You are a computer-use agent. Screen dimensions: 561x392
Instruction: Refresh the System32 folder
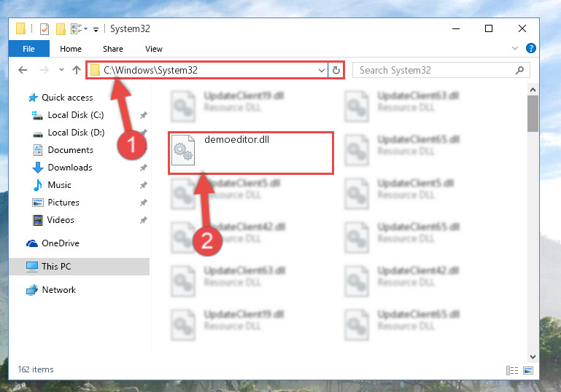click(336, 70)
